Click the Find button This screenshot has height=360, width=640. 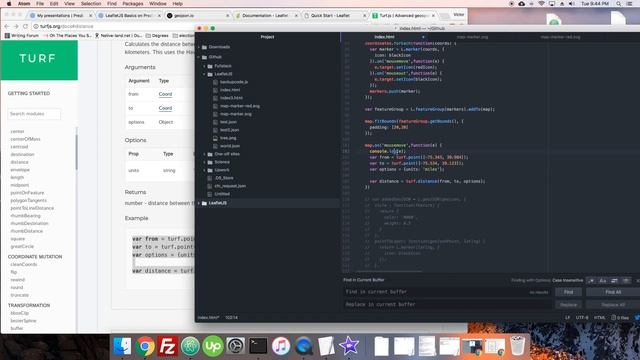[568, 292]
